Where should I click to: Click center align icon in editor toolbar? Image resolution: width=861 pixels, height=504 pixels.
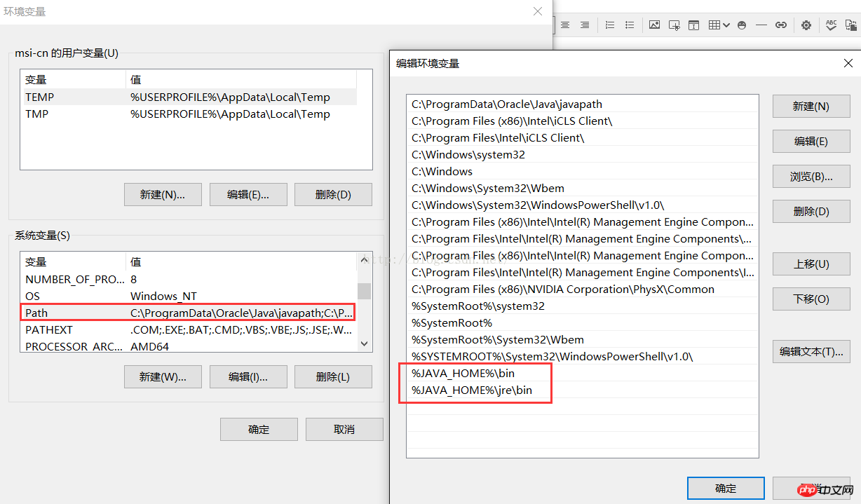[565, 25]
